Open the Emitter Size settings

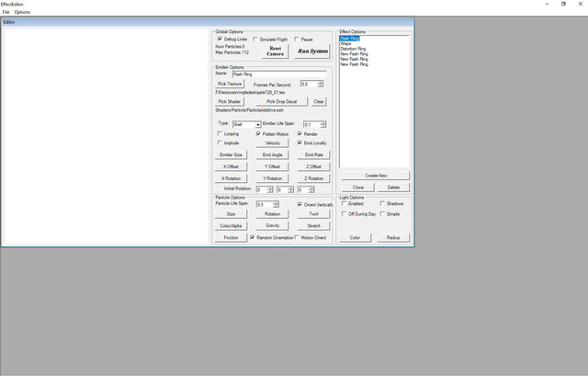click(231, 154)
